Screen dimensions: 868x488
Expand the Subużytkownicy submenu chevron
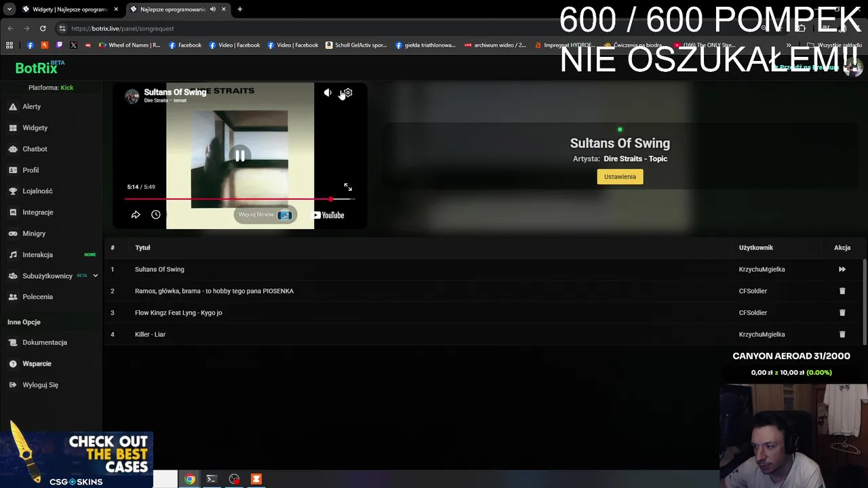click(x=96, y=276)
